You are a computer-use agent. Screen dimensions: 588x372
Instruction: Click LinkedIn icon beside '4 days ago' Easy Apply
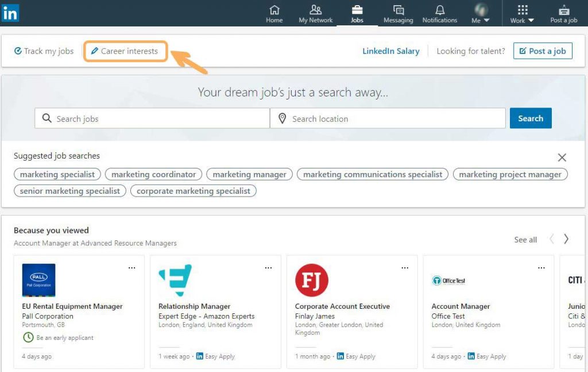pyautogui.click(x=471, y=356)
